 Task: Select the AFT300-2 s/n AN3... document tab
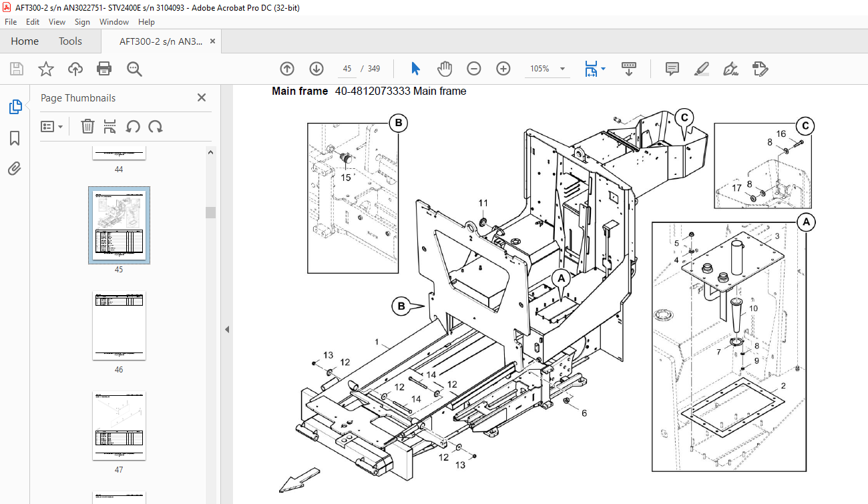(x=160, y=41)
